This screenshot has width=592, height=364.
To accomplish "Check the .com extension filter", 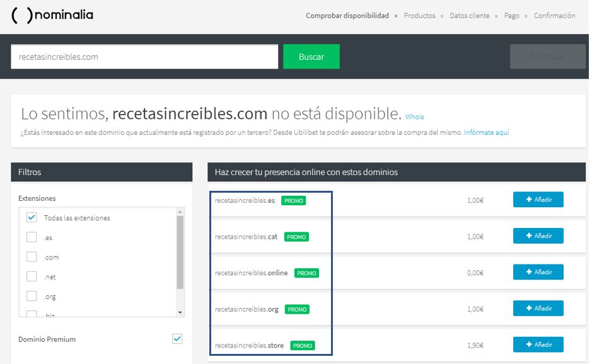I will pos(32,257).
